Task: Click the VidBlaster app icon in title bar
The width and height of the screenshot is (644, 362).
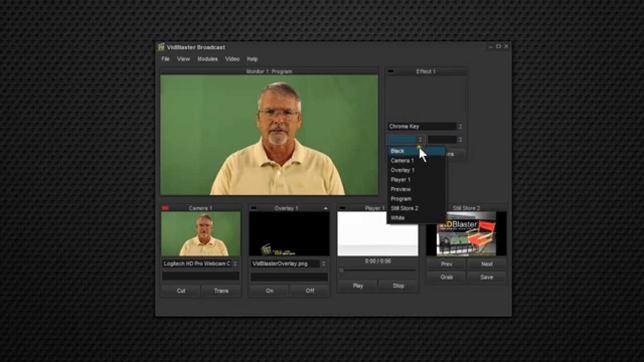Action: pos(161,47)
